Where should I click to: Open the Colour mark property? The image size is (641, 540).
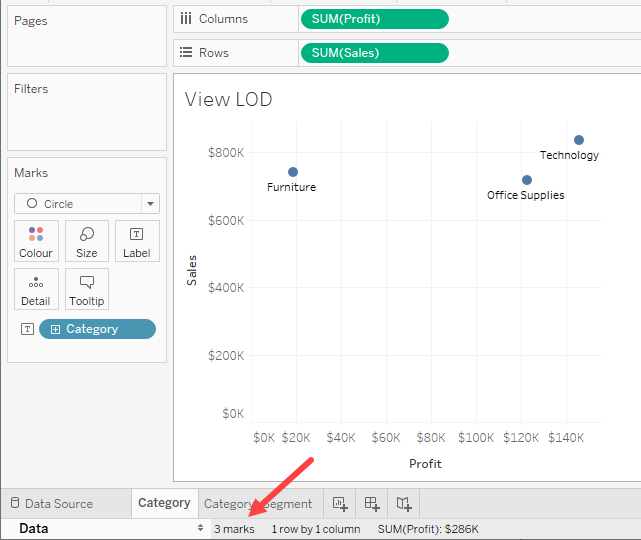point(36,241)
